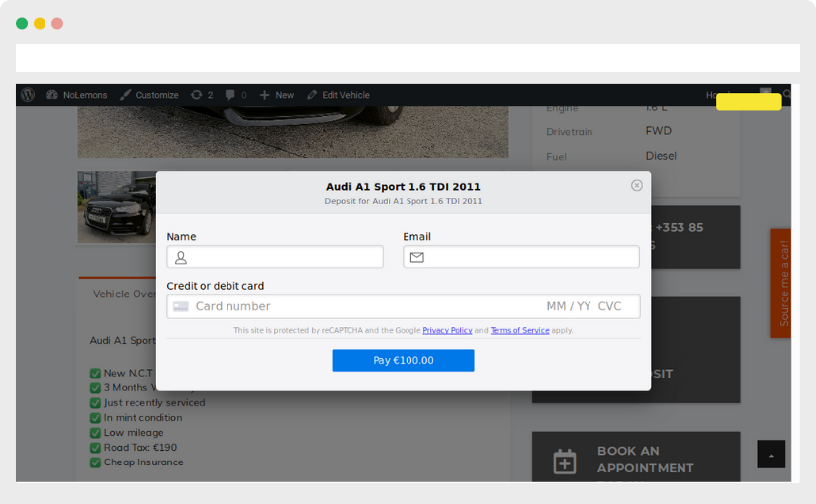Click Customize in the admin bar
This screenshot has width=816, height=504.
click(148, 95)
